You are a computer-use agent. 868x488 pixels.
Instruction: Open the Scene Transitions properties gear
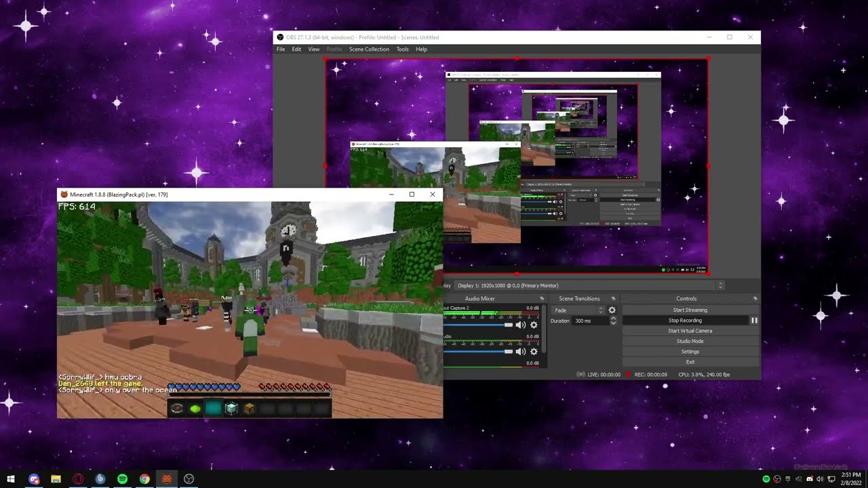click(x=612, y=310)
